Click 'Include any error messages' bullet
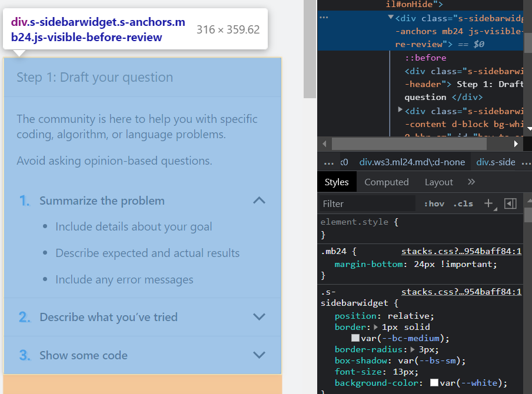 pos(125,280)
